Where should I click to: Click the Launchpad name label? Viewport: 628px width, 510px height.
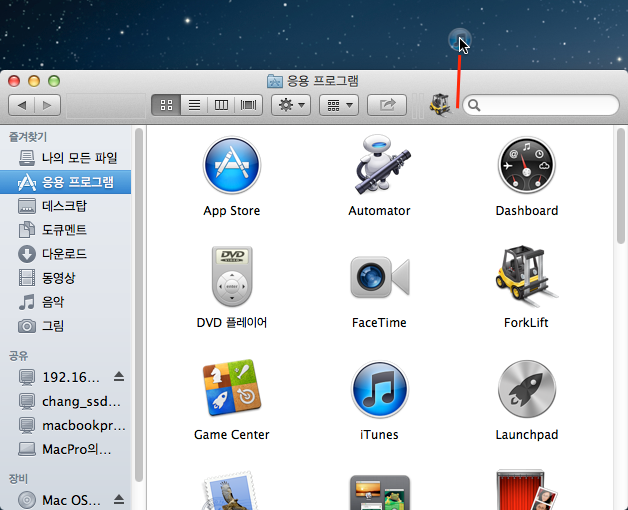[527, 435]
